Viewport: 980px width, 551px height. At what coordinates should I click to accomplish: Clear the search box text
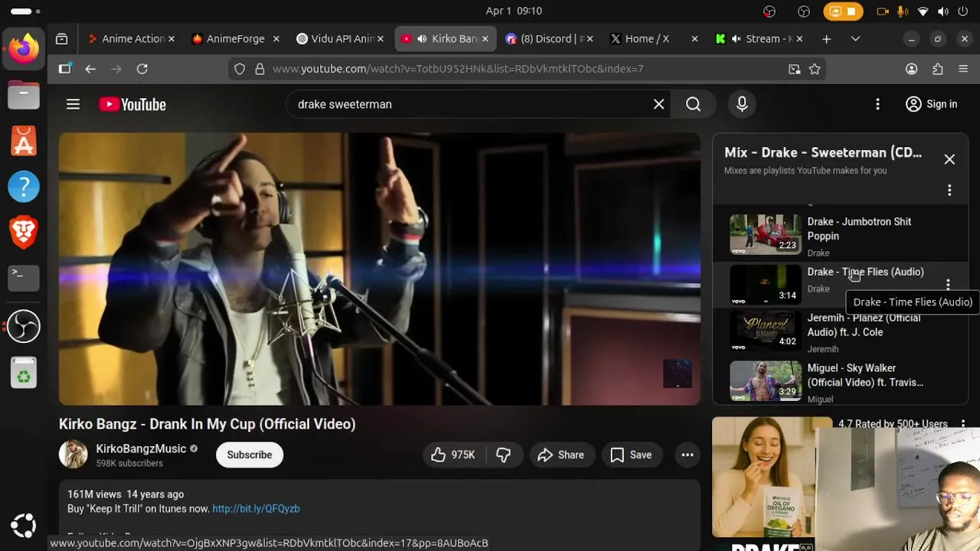pos(658,104)
